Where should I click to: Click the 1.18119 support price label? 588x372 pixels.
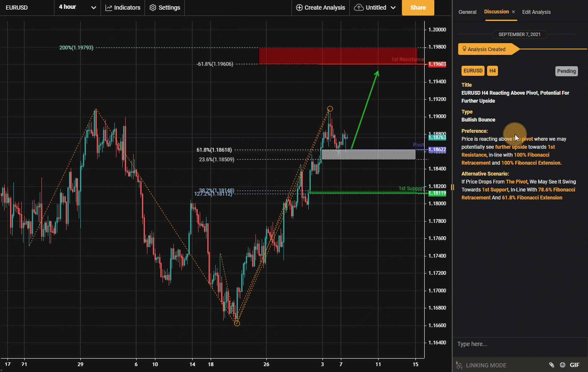pos(437,193)
